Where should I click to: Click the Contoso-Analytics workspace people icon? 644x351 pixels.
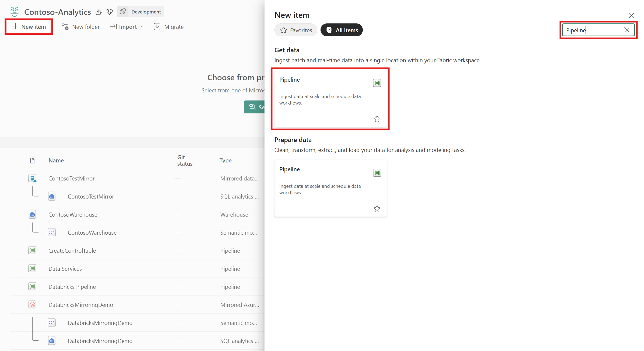(x=15, y=12)
